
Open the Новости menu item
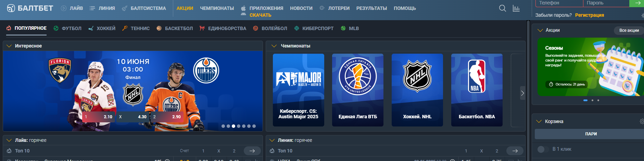point(301,8)
